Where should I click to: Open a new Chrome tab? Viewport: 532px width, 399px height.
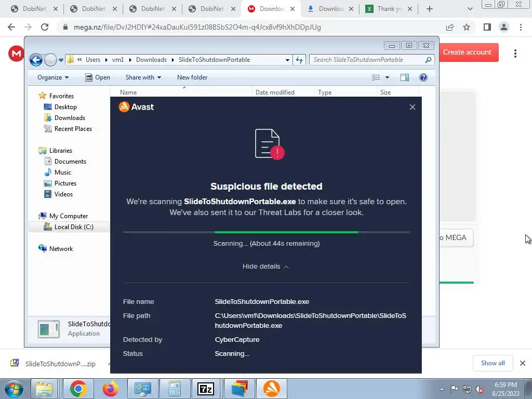tap(430, 9)
